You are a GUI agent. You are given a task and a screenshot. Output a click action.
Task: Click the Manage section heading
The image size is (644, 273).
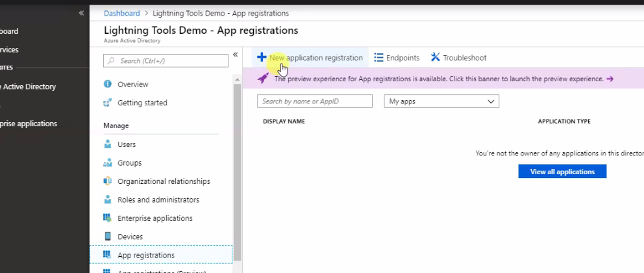(116, 125)
